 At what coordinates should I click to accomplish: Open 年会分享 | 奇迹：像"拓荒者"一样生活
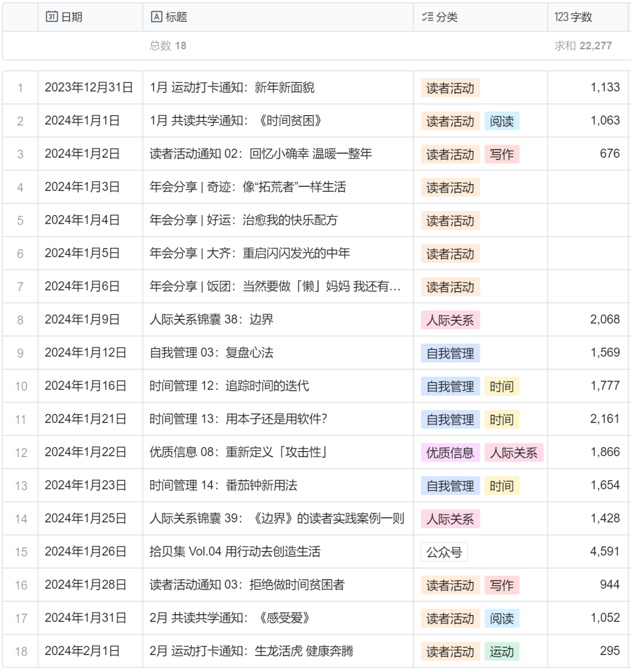(x=248, y=187)
